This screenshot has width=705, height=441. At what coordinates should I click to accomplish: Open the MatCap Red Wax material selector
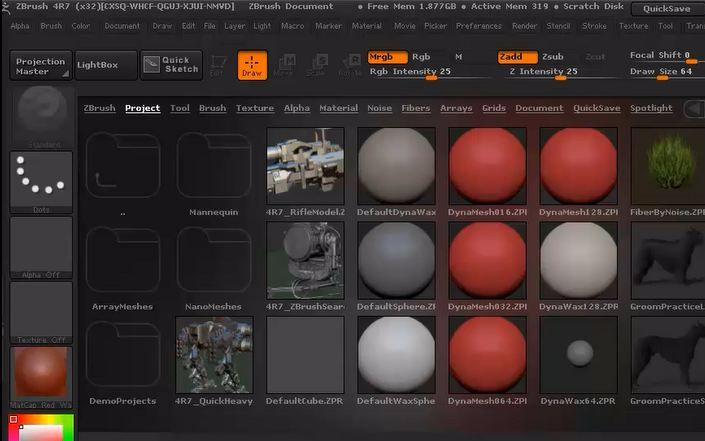coord(41,377)
